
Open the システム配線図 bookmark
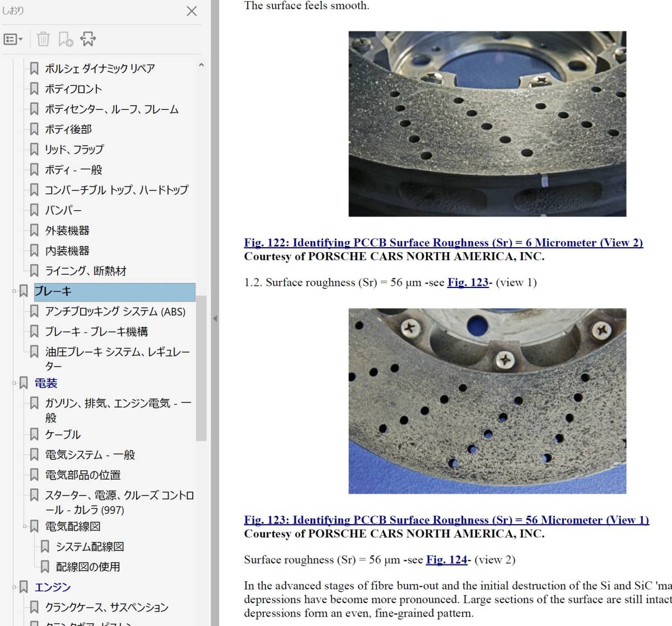[x=90, y=546]
